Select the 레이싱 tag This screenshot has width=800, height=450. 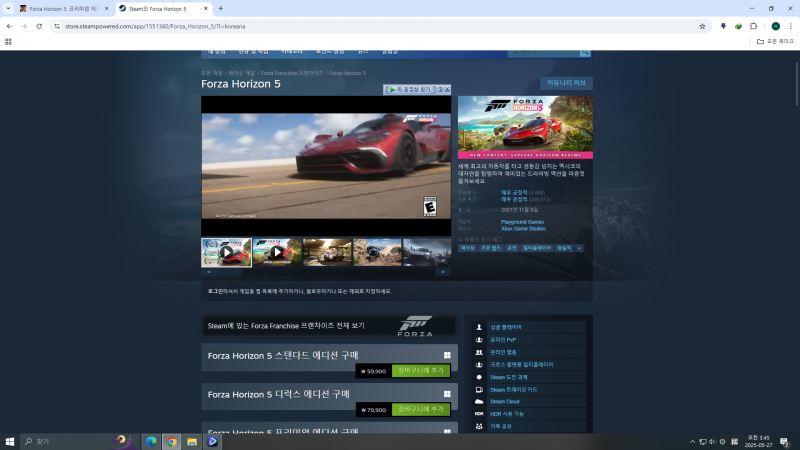coord(467,248)
